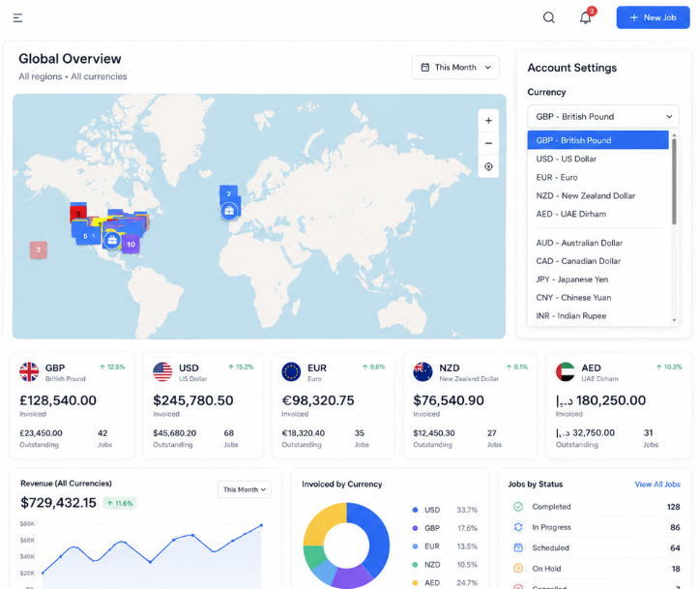This screenshot has height=589, width=700.
Task: Click the briefcase marker near Europe
Action: [x=229, y=211]
